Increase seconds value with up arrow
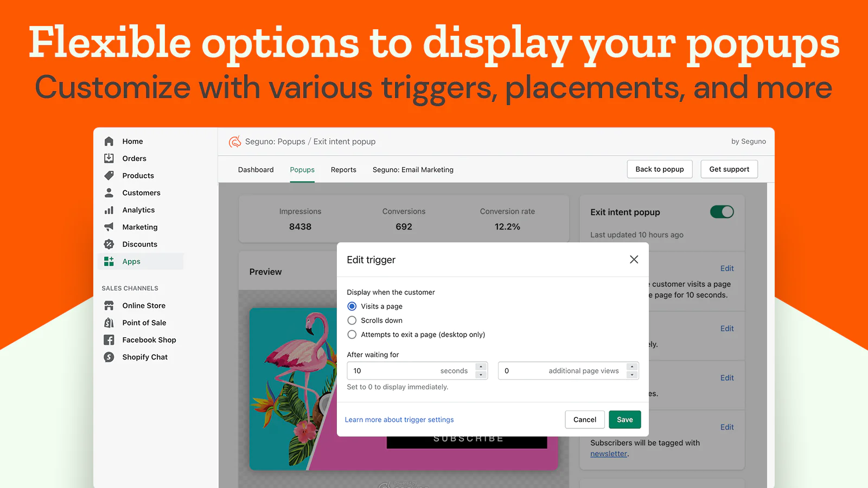 coord(481,367)
